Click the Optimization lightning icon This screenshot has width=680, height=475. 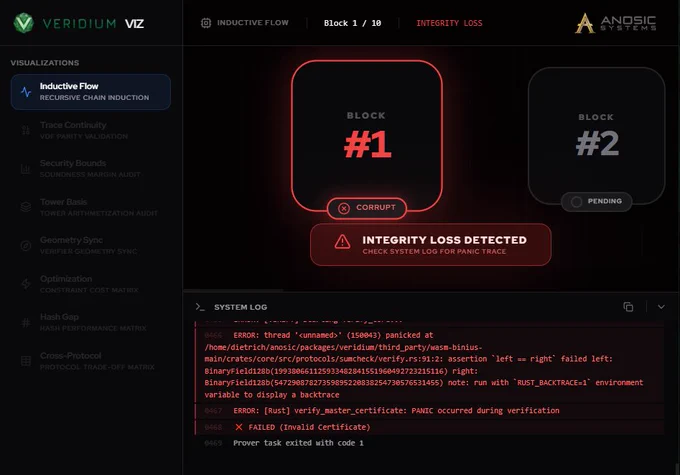coord(26,284)
